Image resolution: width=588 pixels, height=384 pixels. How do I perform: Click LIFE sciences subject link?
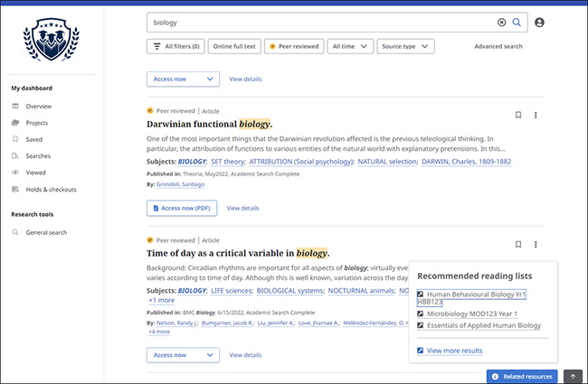(232, 291)
